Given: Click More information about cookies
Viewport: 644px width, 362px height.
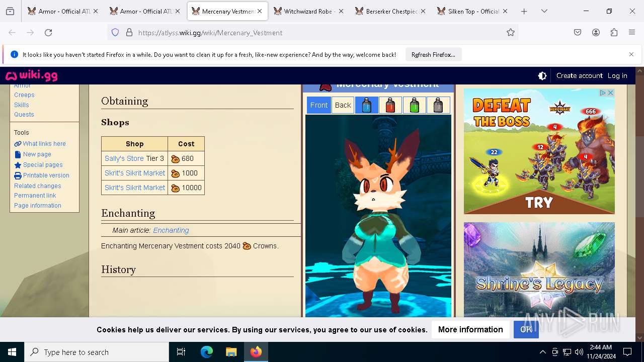Looking at the screenshot, I should pos(470,329).
